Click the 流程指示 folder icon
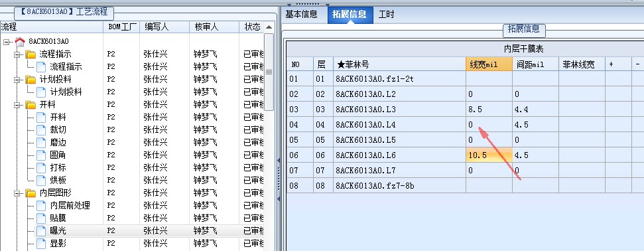The image size is (644, 251). [31, 54]
